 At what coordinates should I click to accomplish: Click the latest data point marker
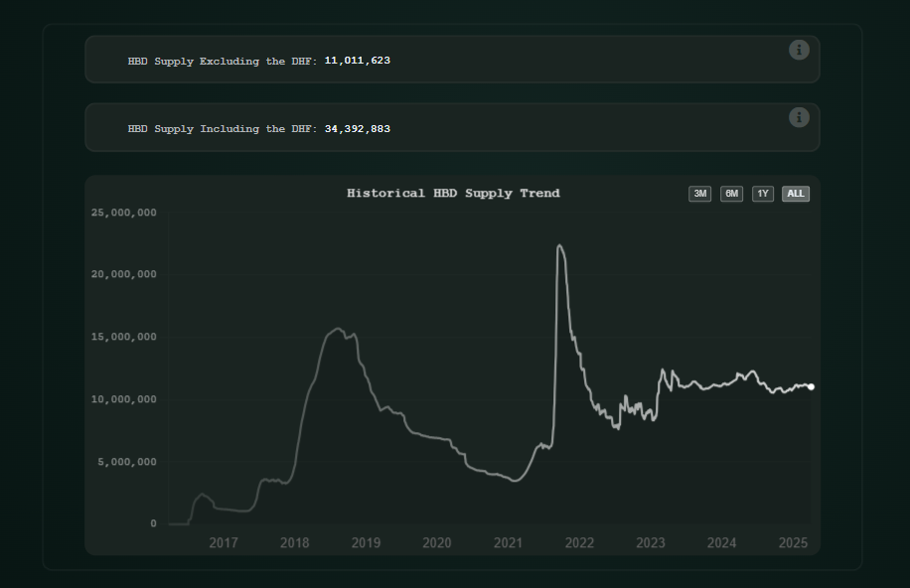[811, 387]
